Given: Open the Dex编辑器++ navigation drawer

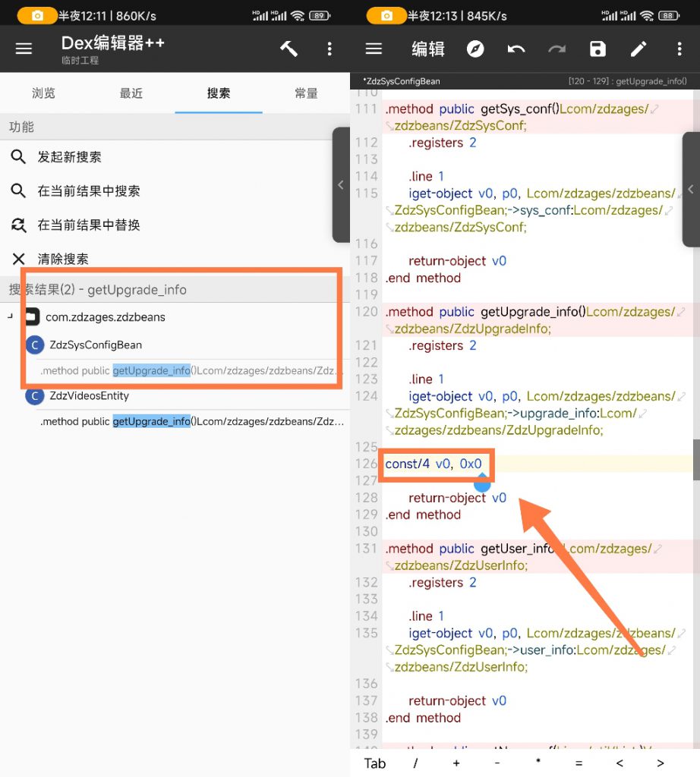Looking at the screenshot, I should click(24, 48).
